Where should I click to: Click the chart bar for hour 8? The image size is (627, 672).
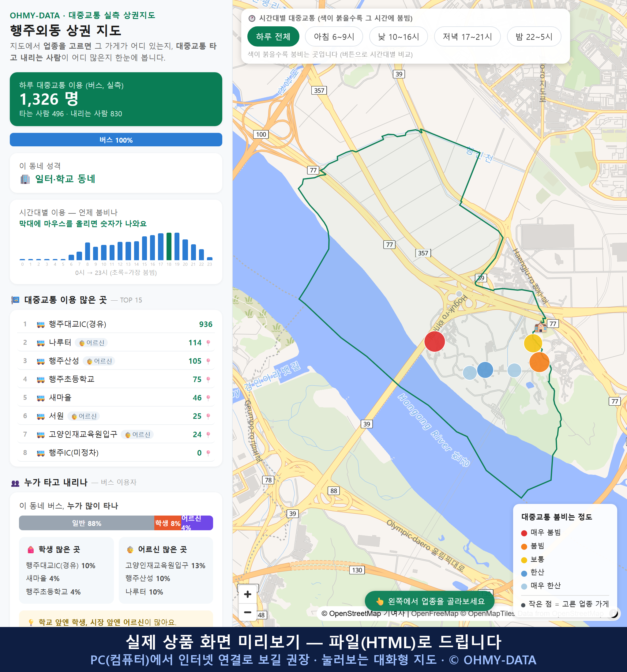(88, 251)
